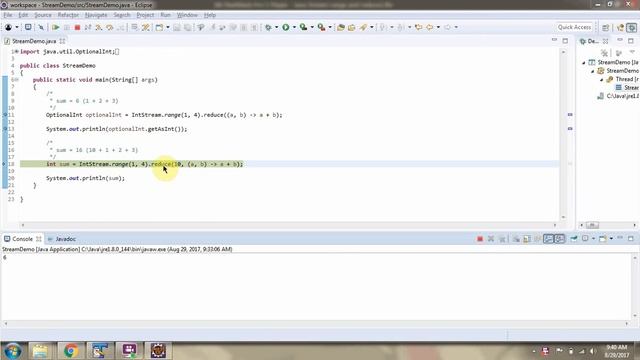Click the Skip All Breakpoints toolbar icon
The image size is (640, 360).
[41, 27]
